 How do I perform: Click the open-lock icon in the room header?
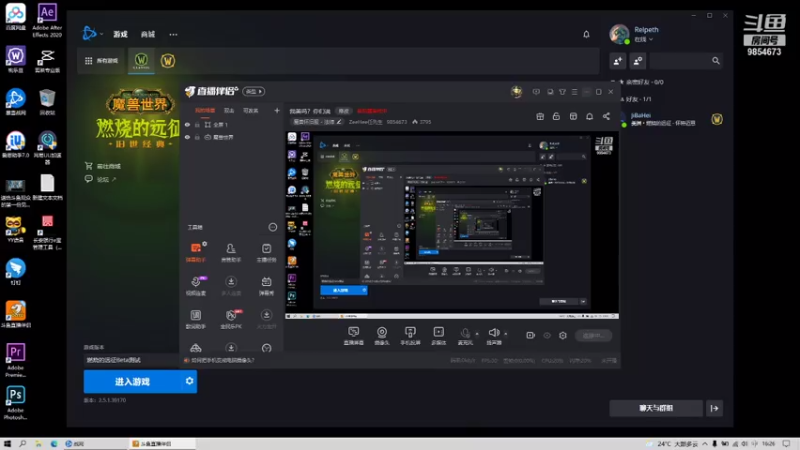[556, 116]
